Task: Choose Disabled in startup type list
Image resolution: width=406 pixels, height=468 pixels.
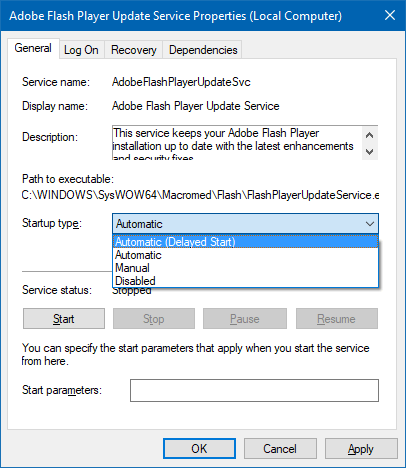Action: 245,281
